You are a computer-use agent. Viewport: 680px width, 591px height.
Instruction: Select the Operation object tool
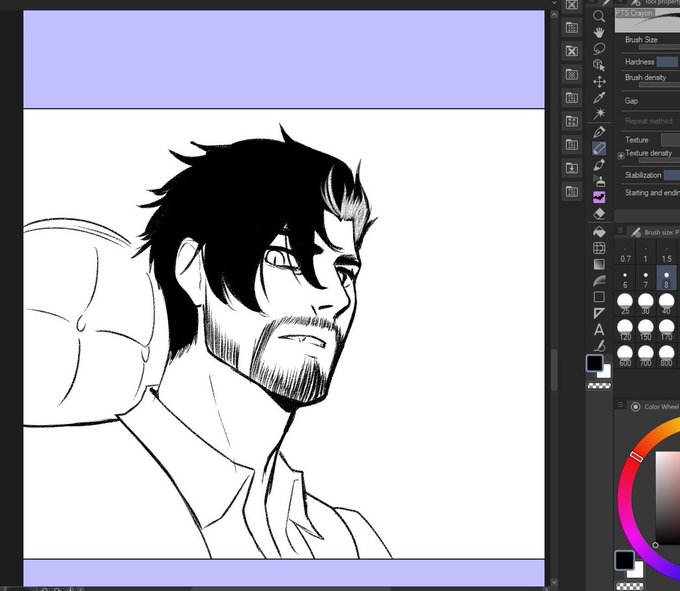point(599,65)
